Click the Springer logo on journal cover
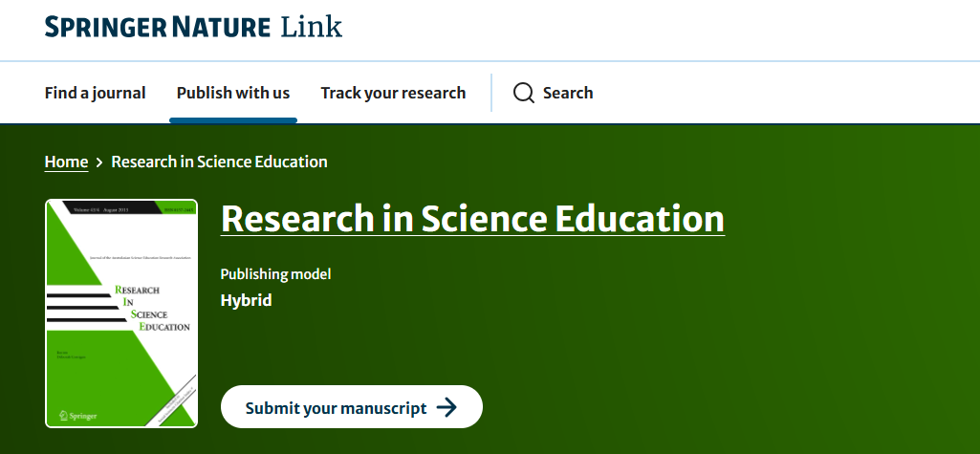The image size is (980, 454). click(78, 416)
